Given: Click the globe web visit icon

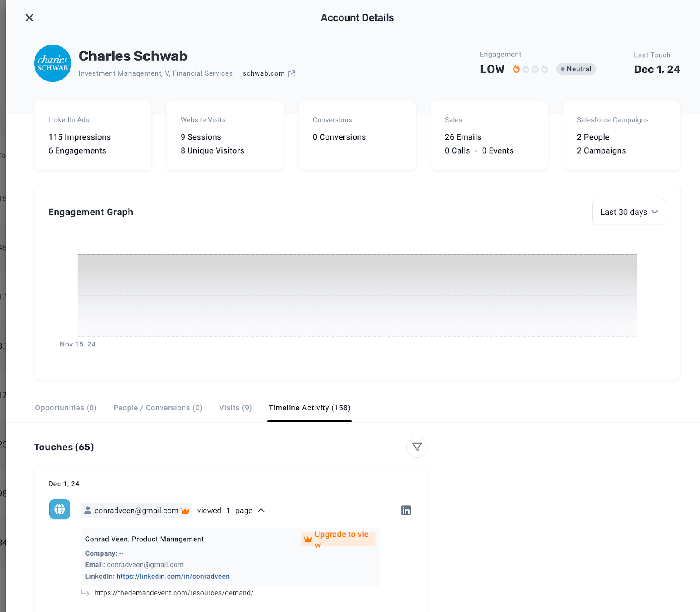Looking at the screenshot, I should (59, 509).
